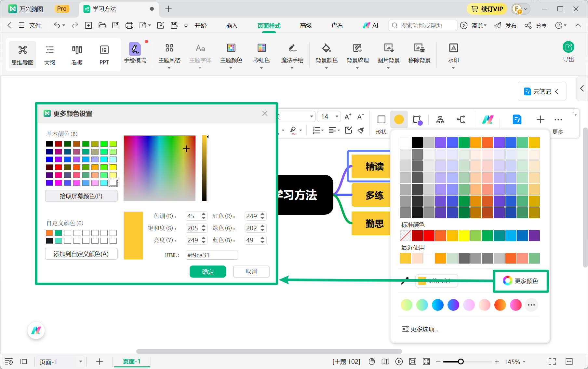Open the Advanced (高级) ribbon tab
The image size is (588, 369).
click(306, 25)
